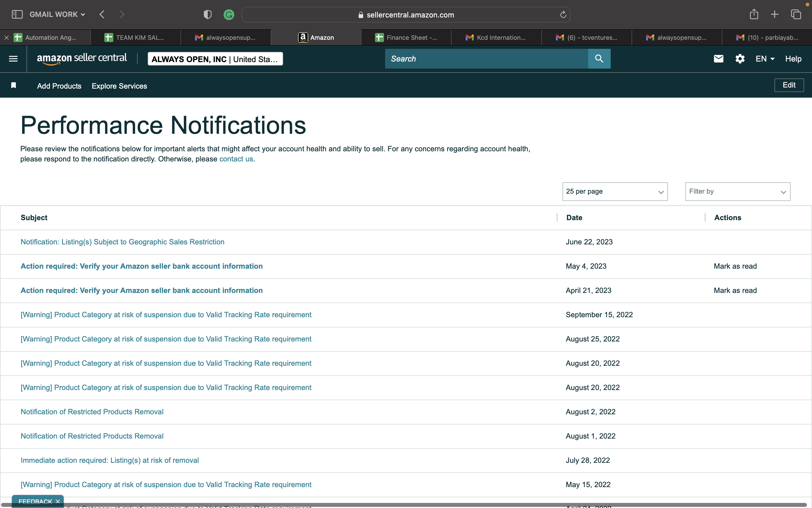Screen dimensions: 812x508
Task: Open the April 21, 2023 bank verification notification
Action: coord(142,290)
